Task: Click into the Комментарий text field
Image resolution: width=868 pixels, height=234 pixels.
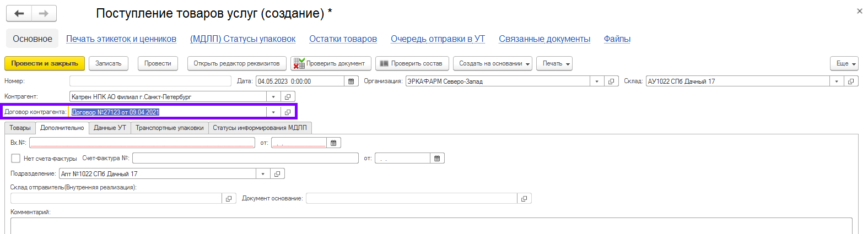Action: click(x=430, y=226)
